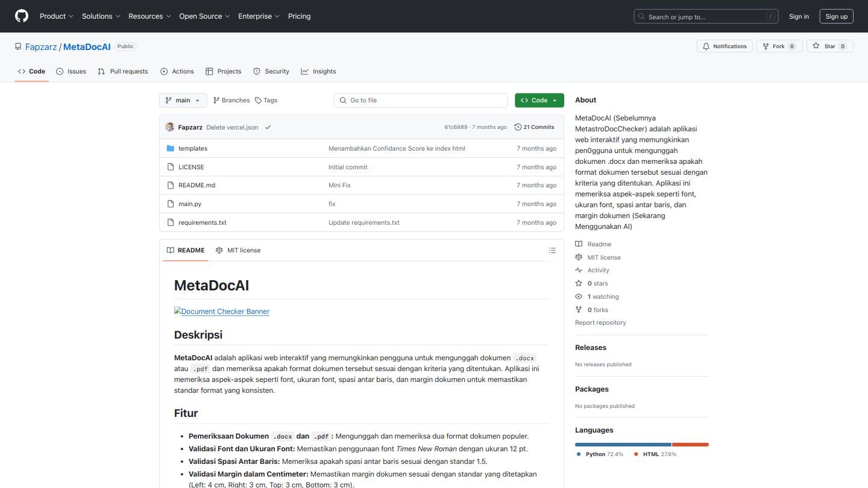Screen dimensions: 868x488
Task: Open the README.md file
Action: pyautogui.click(x=197, y=185)
